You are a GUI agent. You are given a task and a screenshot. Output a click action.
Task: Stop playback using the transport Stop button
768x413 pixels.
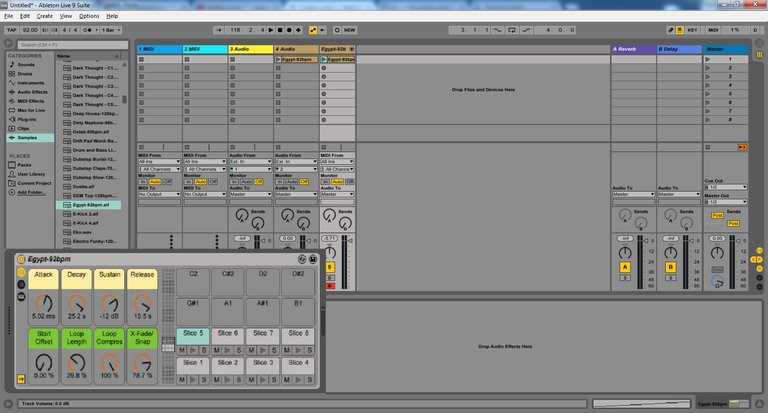tap(280, 30)
